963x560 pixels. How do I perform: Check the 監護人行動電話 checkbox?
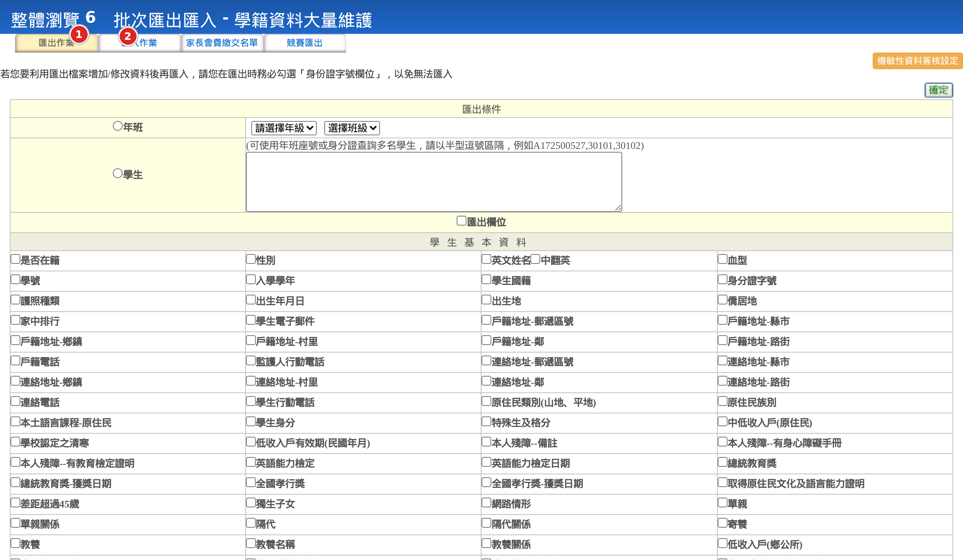click(251, 361)
